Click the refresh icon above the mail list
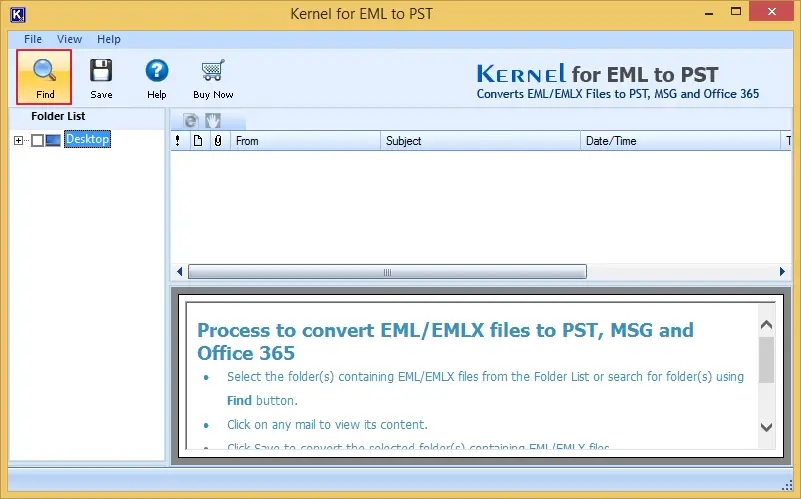 point(191,121)
